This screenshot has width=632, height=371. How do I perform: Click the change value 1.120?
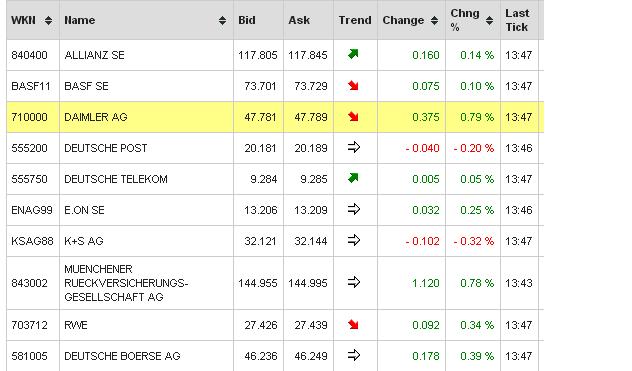pyautogui.click(x=426, y=283)
